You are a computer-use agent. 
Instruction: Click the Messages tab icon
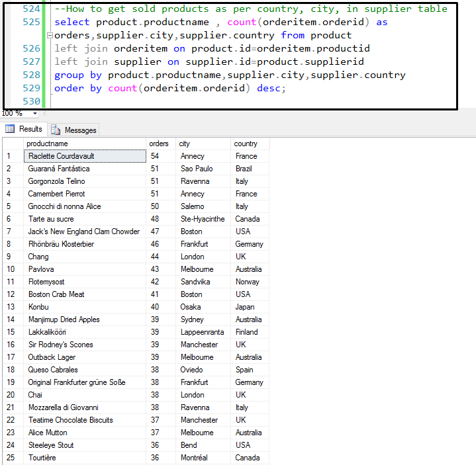[56, 130]
